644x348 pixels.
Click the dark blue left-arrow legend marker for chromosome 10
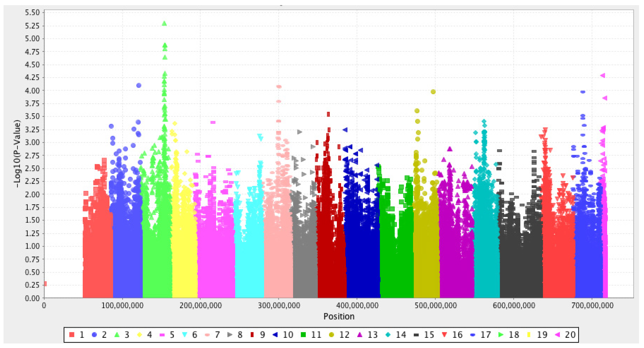275,334
